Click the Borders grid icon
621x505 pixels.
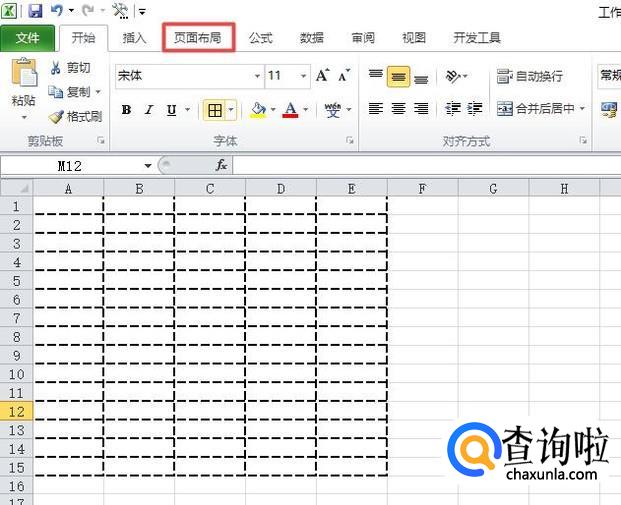[x=215, y=110]
